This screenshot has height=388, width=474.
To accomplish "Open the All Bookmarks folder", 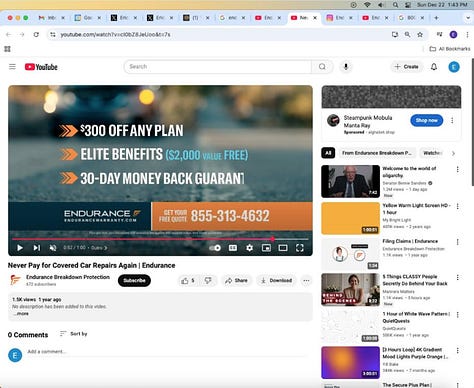I will 450,49.
